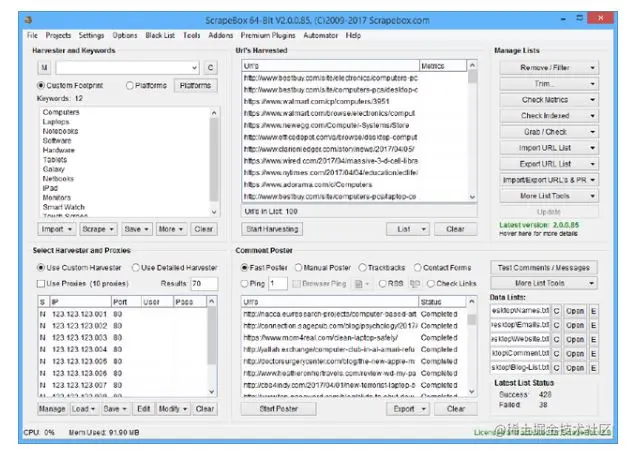Open the Black List menu

(160, 35)
